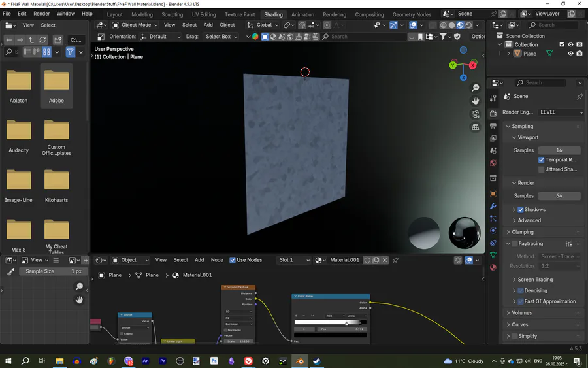Enable the Jittered Shadows checkbox
The width and height of the screenshot is (588, 368).
(541, 169)
